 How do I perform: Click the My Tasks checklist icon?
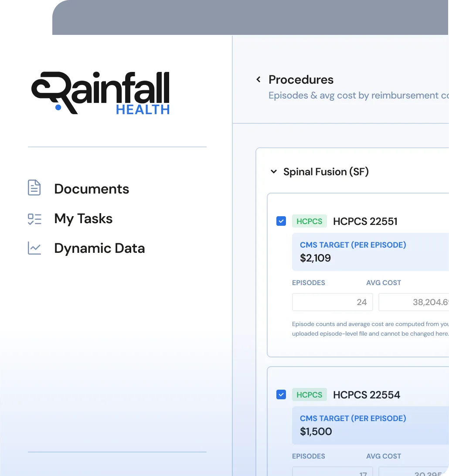(34, 219)
